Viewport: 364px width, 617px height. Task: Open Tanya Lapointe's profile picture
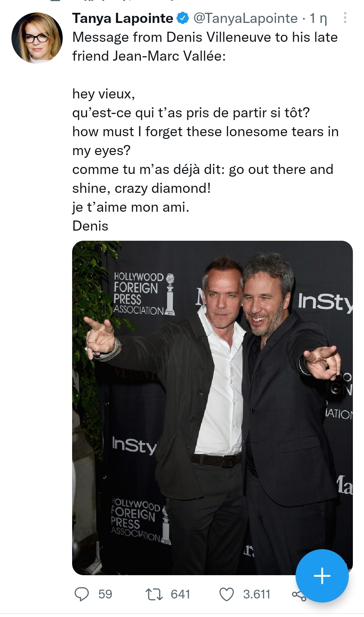(37, 38)
